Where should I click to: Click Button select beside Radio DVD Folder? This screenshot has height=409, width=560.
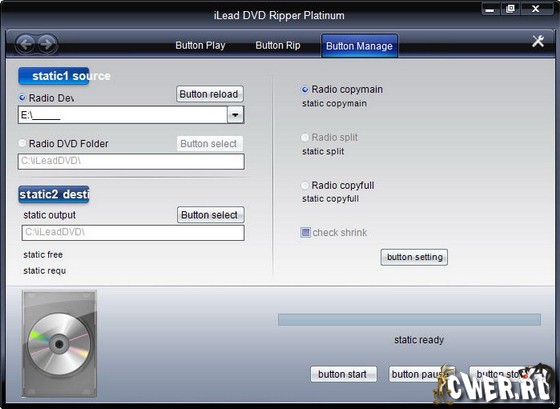coord(210,144)
